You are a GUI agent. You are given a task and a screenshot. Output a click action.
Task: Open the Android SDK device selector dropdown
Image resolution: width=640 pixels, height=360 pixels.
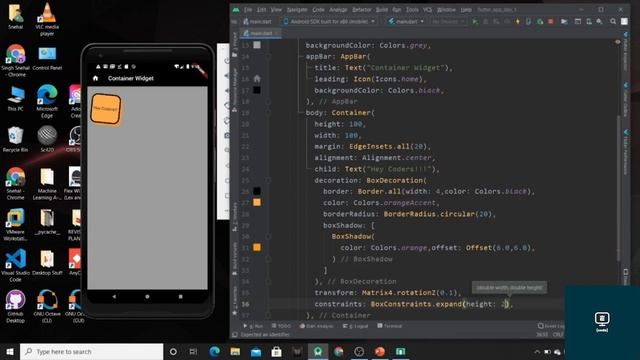(x=329, y=21)
